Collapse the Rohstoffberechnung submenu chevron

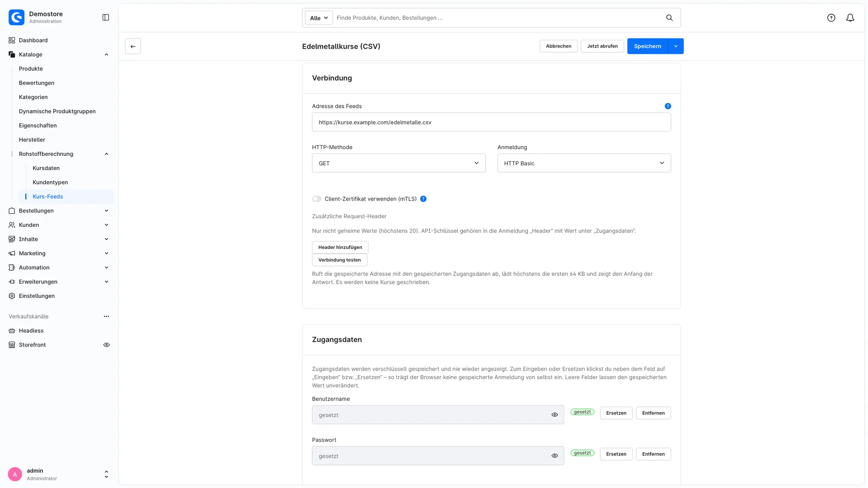click(106, 154)
